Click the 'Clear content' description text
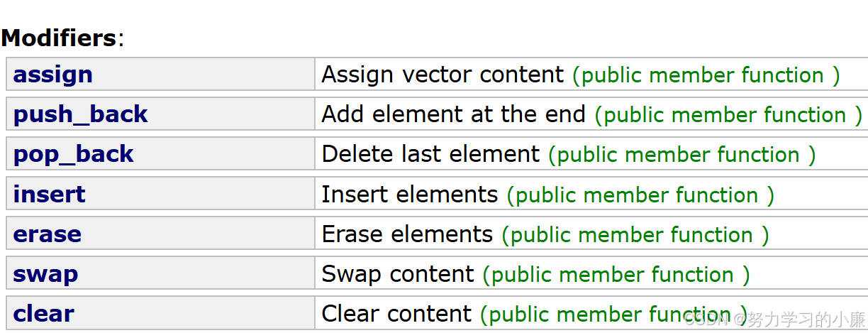Screen dimensions: 868x333 tap(396, 313)
